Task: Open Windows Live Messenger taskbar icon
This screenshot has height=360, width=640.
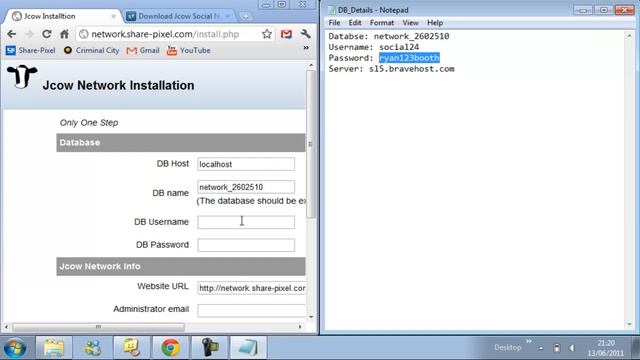Action: coord(93,348)
